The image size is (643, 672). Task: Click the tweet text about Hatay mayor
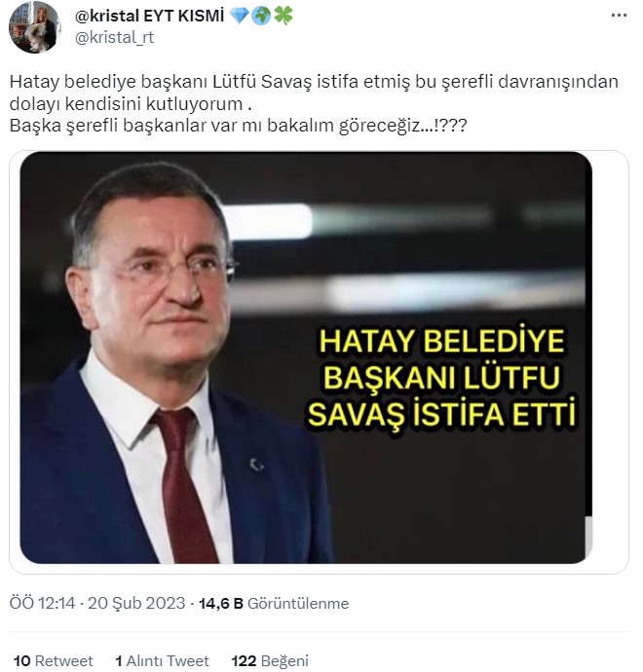(x=314, y=103)
